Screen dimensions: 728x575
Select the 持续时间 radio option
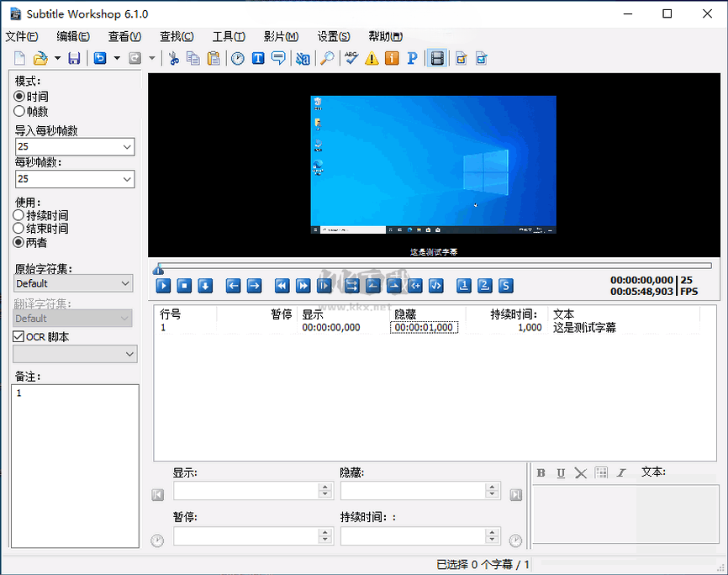coord(19,215)
